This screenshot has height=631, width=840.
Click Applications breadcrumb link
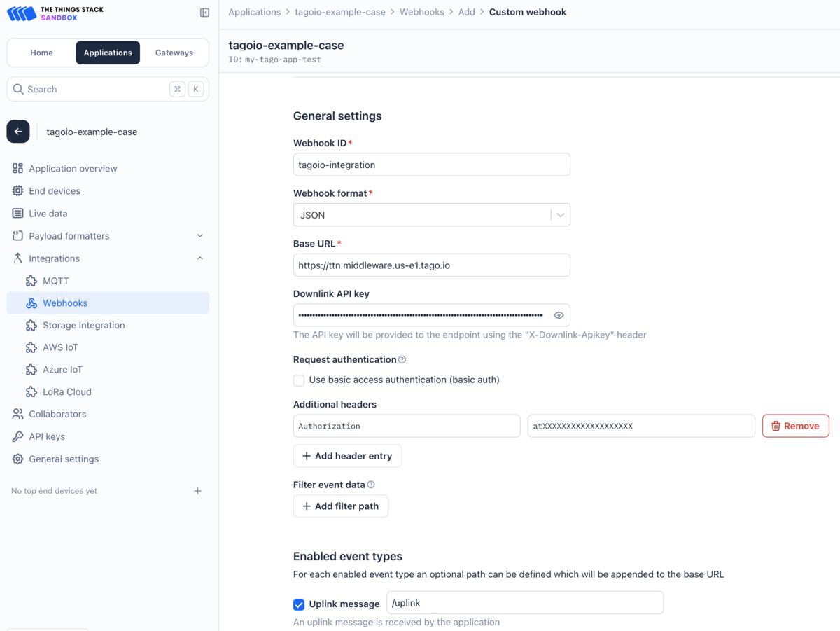(x=255, y=12)
